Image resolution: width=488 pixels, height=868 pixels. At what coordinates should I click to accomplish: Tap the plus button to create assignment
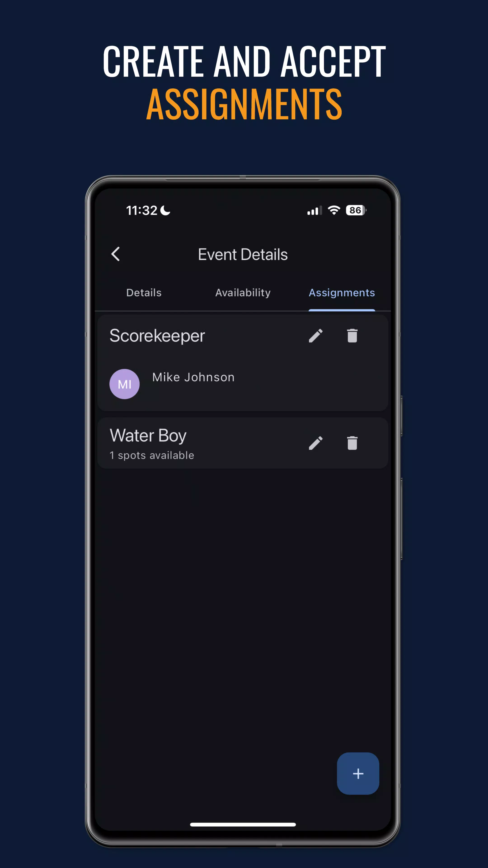click(358, 774)
